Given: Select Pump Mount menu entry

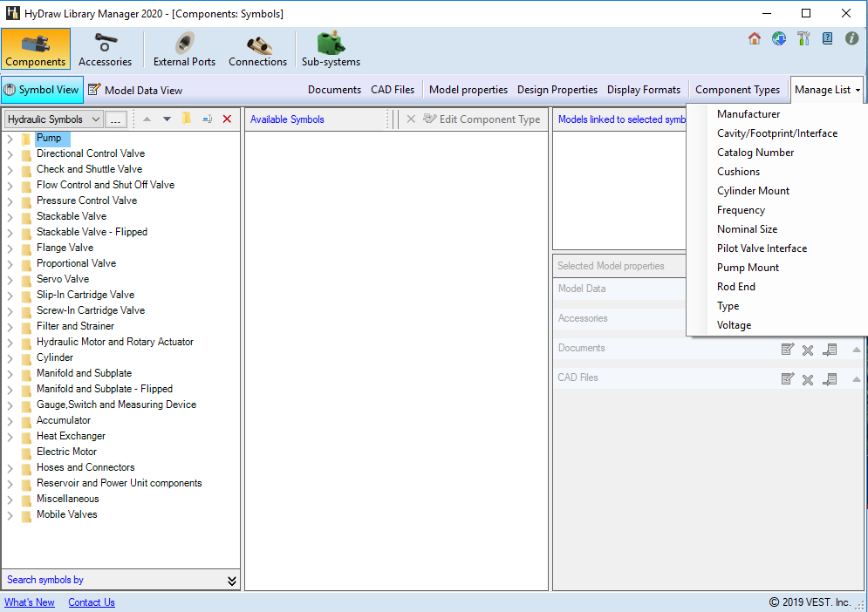Looking at the screenshot, I should point(748,268).
